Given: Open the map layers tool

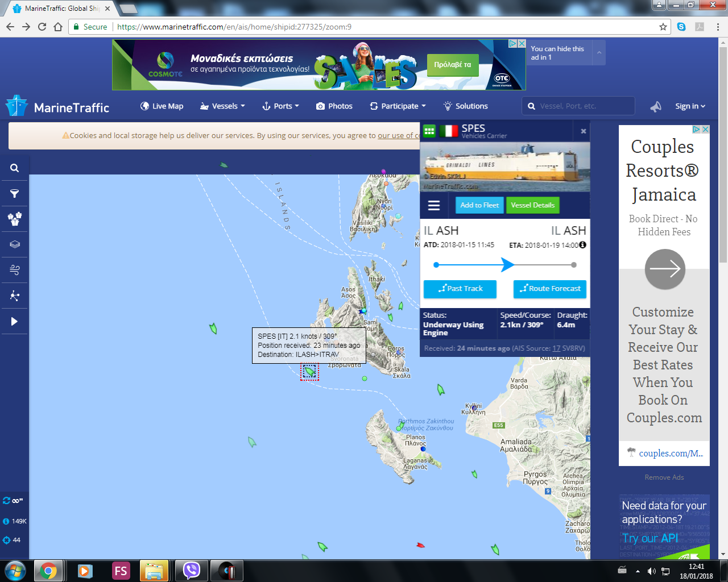Looking at the screenshot, I should 15,244.
